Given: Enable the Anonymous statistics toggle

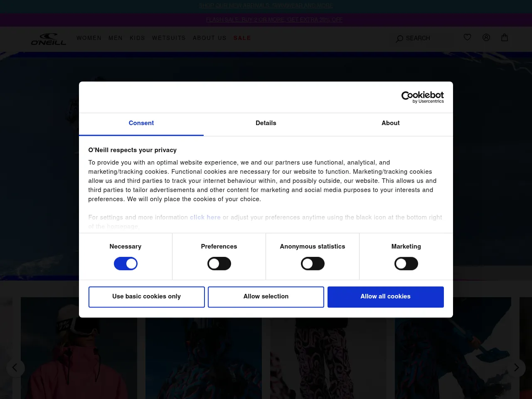Looking at the screenshot, I should tap(313, 264).
